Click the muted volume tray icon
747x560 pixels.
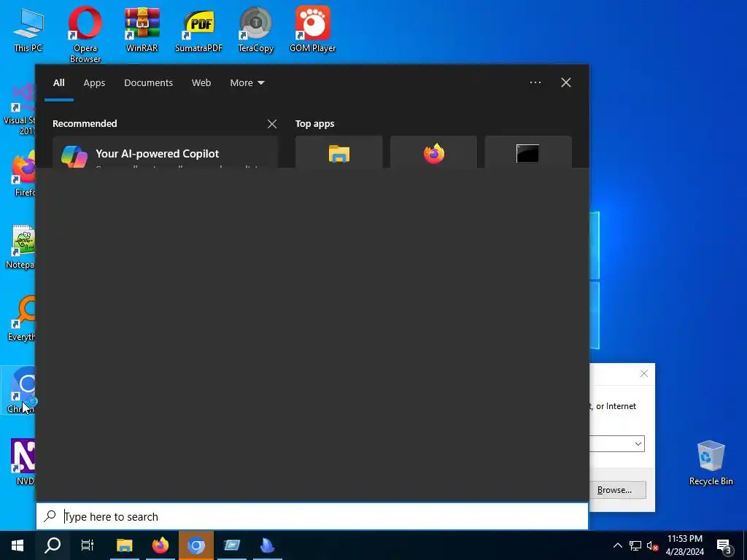pyautogui.click(x=652, y=545)
